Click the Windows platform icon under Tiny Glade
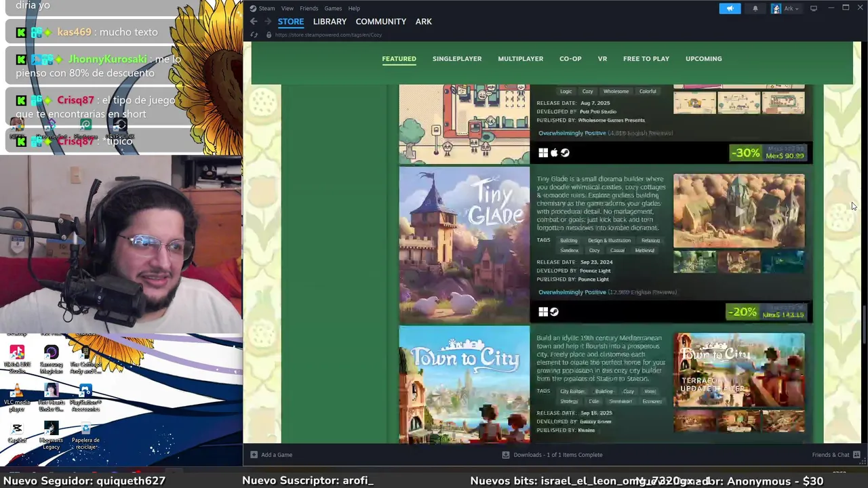This screenshot has height=488, width=868. point(543,312)
